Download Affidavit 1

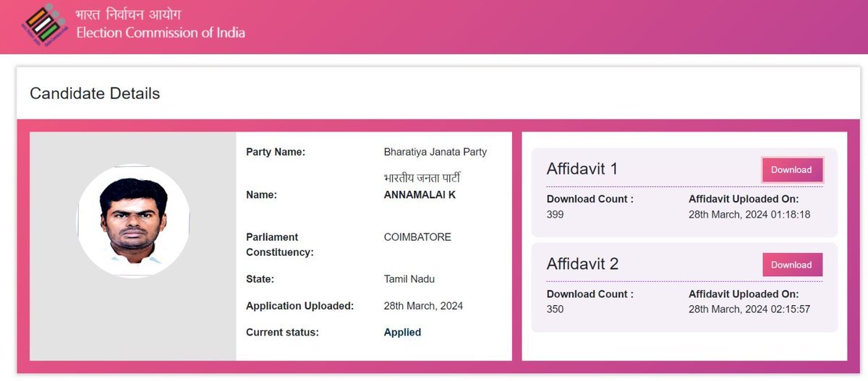tap(791, 170)
